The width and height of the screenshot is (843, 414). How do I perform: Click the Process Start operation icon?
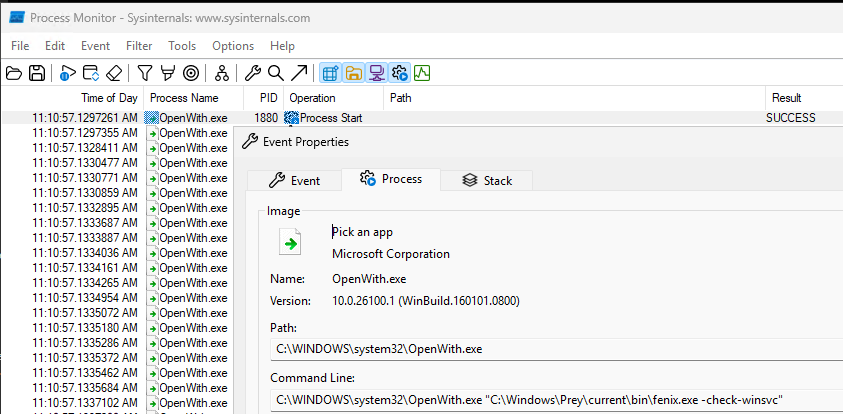point(292,118)
